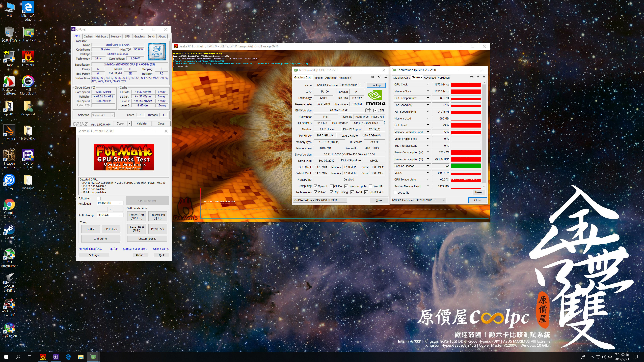Enable the Fullscreen checkbox in FurMark
This screenshot has height=362, width=644.
click(x=99, y=198)
